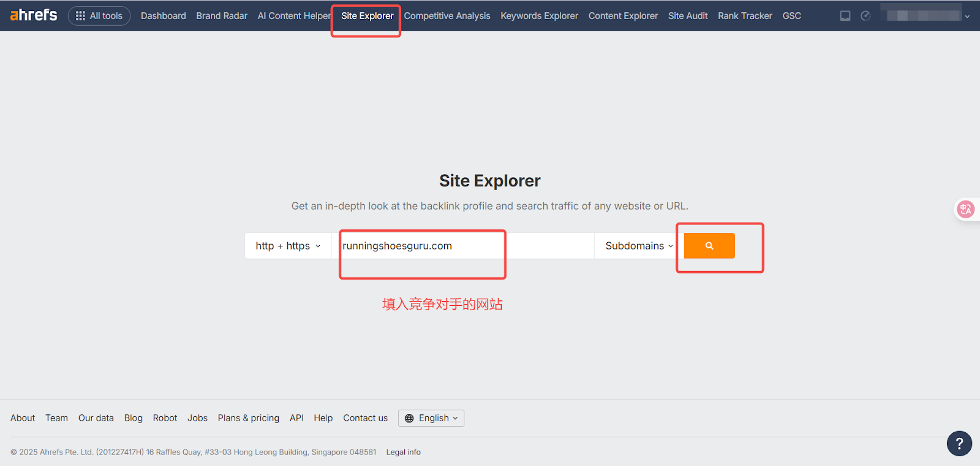The height and width of the screenshot is (466, 980).
Task: Click the Legal info link
Action: point(403,452)
